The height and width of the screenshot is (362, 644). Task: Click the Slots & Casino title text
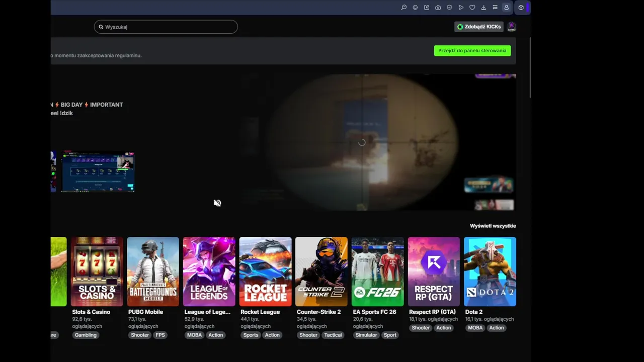91,312
